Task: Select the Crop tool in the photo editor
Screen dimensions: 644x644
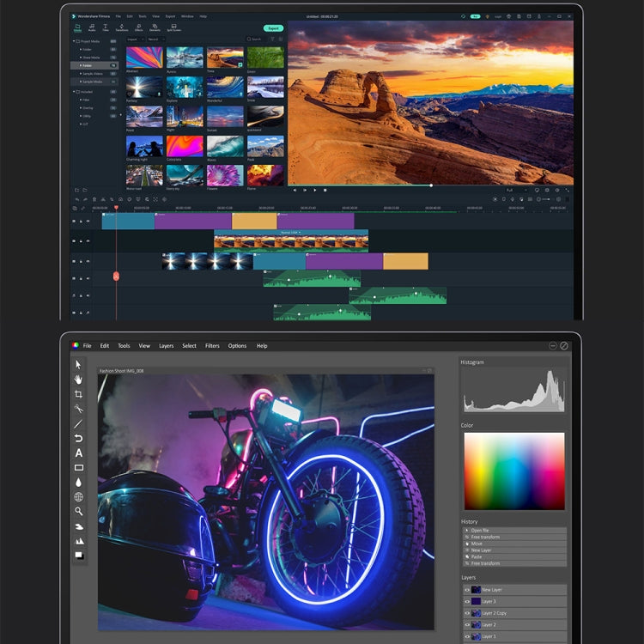Action: pos(78,393)
